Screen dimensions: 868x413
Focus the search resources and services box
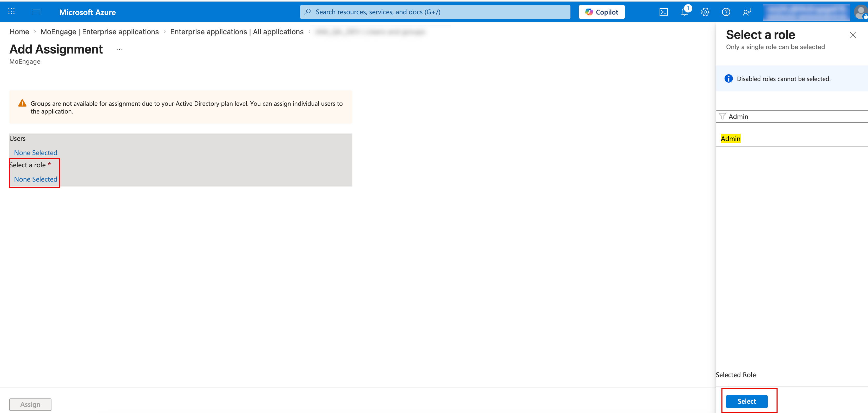[x=435, y=12]
